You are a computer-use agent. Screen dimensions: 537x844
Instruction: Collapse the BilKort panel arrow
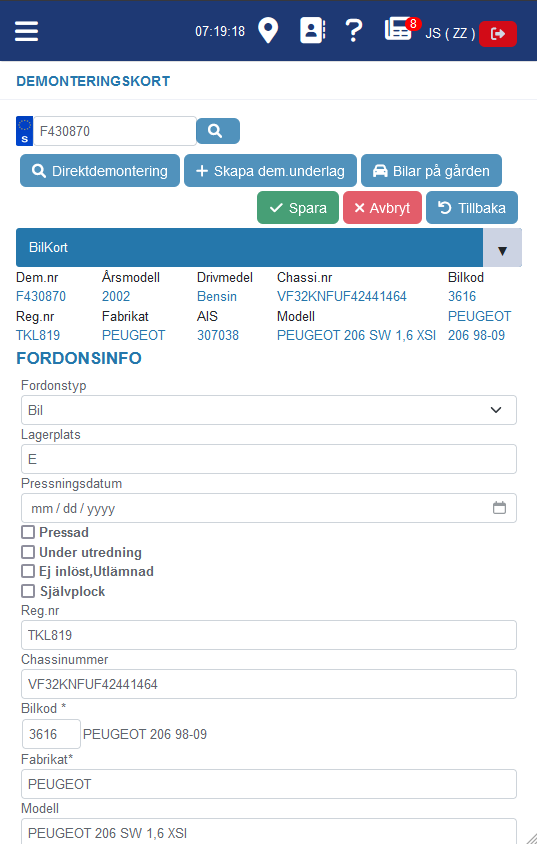coord(502,248)
